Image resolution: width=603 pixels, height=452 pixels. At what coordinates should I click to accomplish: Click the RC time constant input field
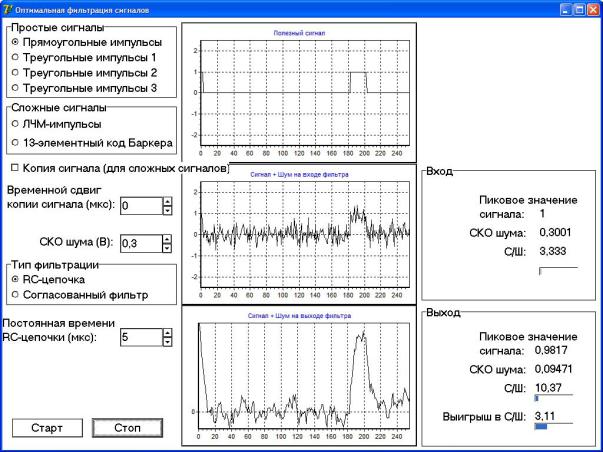click(x=141, y=337)
